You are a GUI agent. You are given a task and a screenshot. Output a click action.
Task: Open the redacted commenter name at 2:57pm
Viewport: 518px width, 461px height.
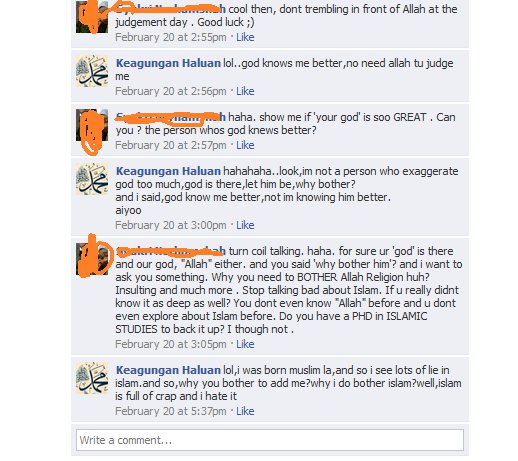click(170, 117)
